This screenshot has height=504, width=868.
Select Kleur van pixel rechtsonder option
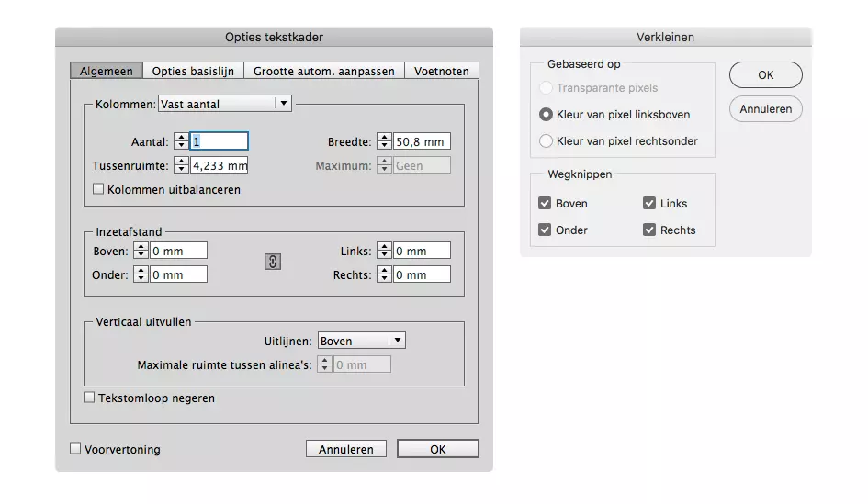(547, 141)
